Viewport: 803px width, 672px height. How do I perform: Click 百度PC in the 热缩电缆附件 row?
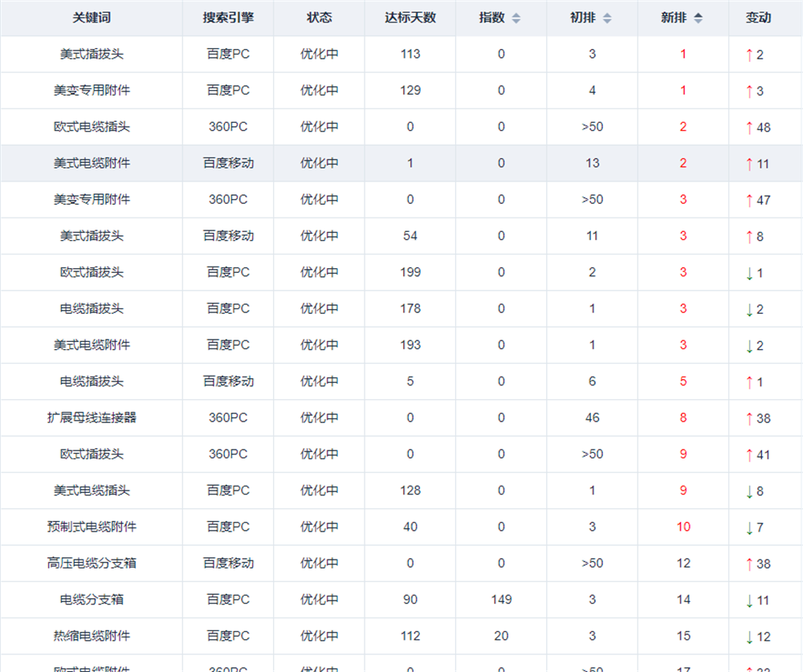[228, 636]
